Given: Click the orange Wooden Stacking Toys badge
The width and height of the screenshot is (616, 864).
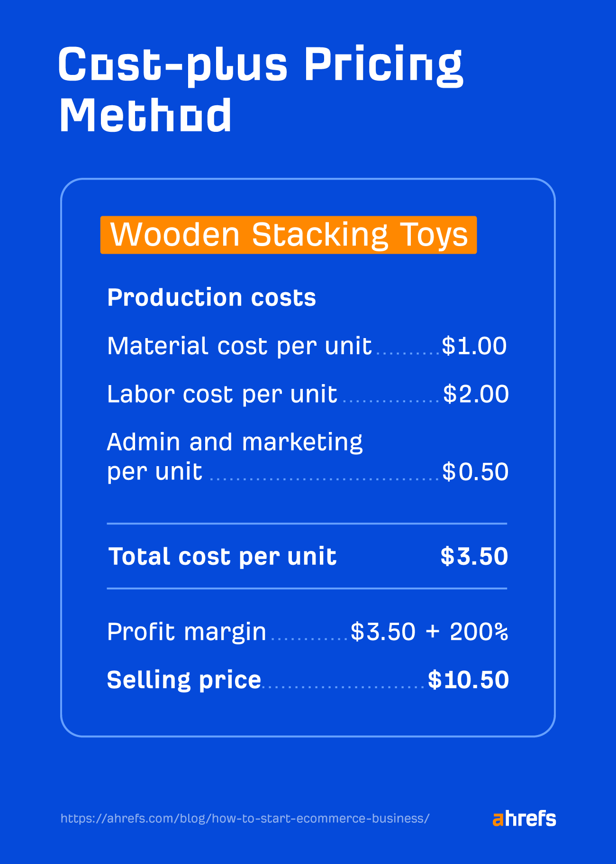Looking at the screenshot, I should (288, 235).
